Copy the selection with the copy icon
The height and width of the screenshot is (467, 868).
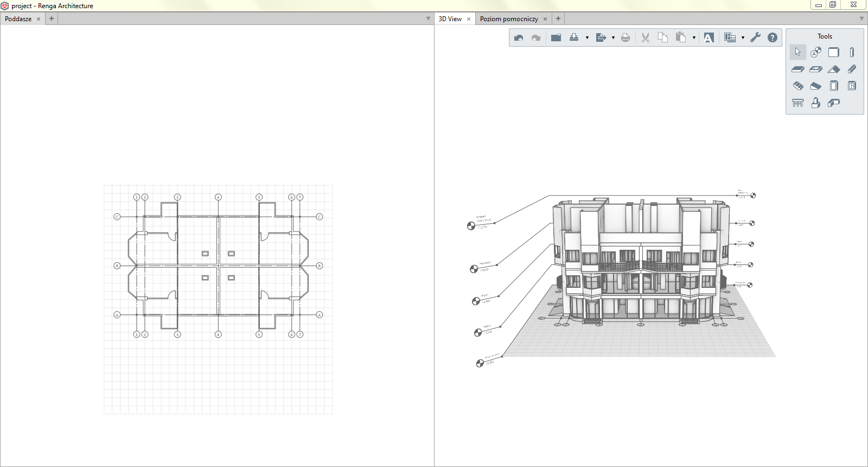663,37
